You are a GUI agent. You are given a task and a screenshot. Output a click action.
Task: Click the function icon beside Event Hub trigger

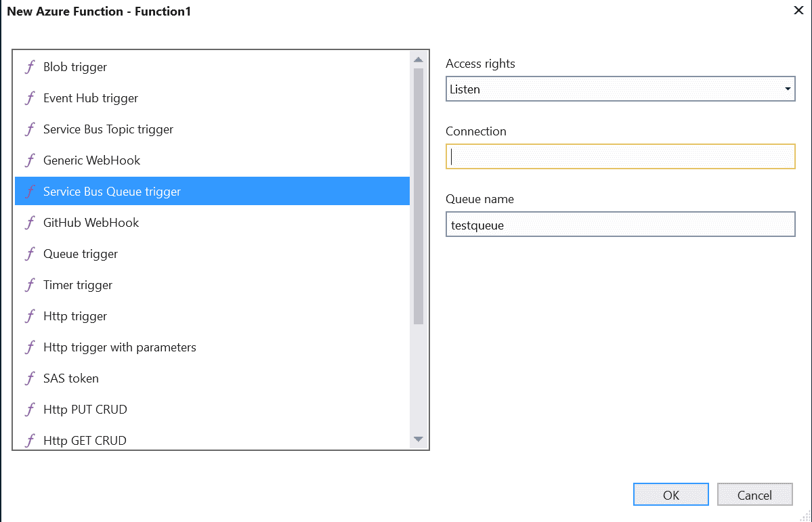(30, 98)
